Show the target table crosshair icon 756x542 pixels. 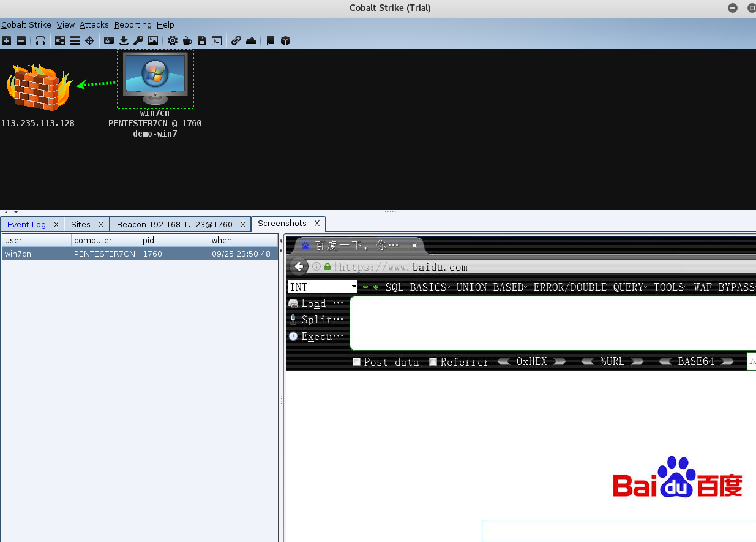pos(89,41)
